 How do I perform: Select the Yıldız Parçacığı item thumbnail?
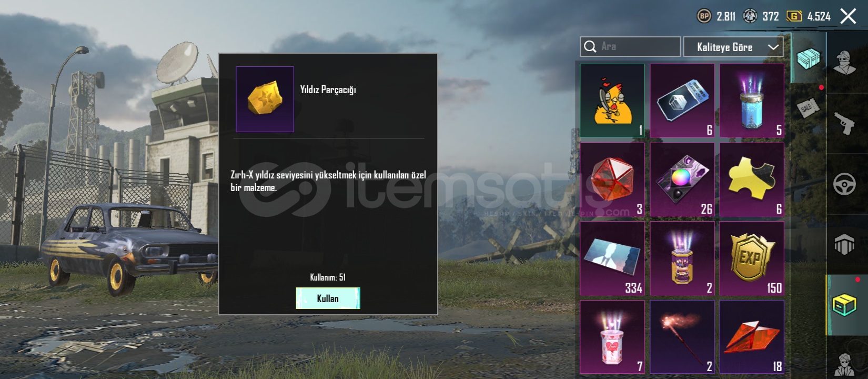pyautogui.click(x=265, y=99)
